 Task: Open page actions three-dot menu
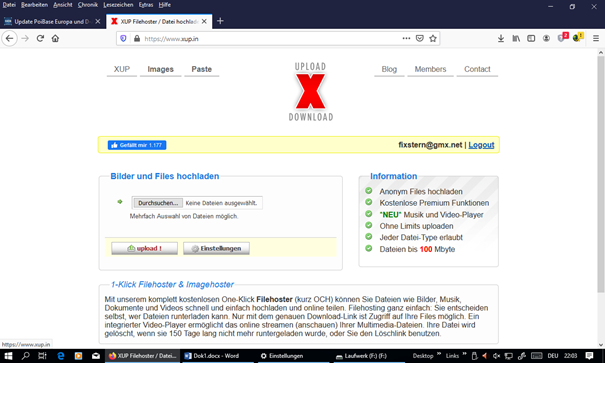(406, 39)
